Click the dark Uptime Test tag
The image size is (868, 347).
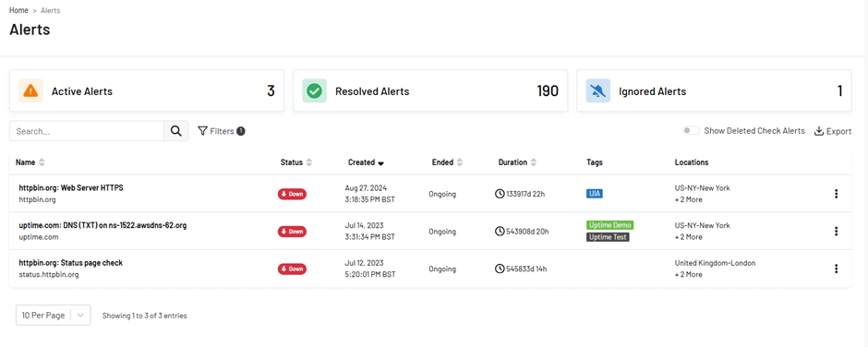[608, 237]
